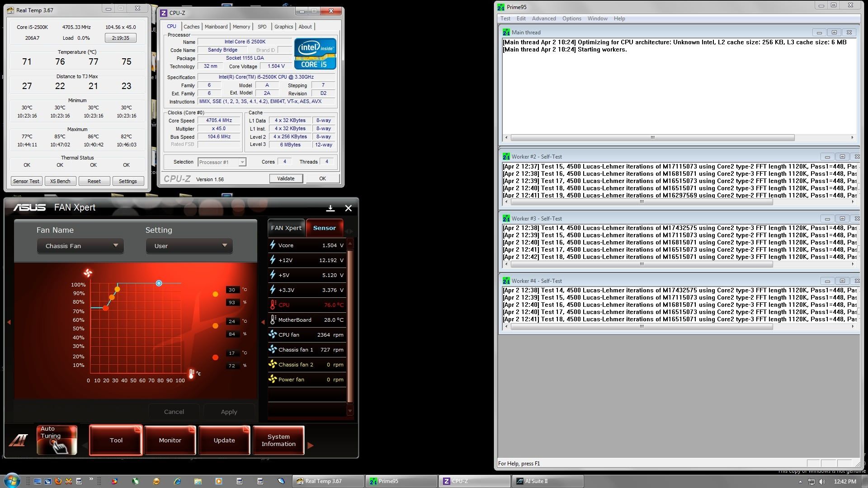
Task: Click the left red arrow beside sensor panel
Action: (263, 322)
